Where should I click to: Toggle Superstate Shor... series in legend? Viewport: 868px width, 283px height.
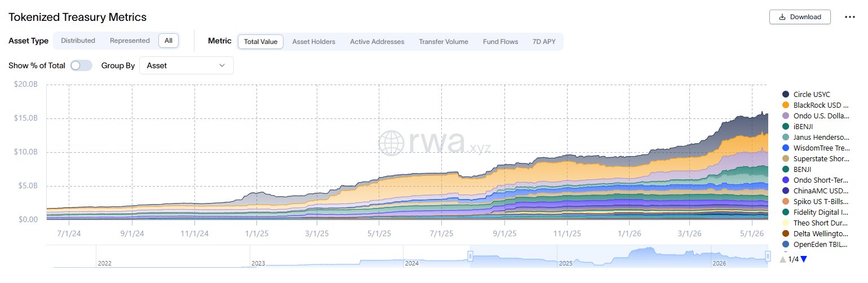[x=816, y=158]
